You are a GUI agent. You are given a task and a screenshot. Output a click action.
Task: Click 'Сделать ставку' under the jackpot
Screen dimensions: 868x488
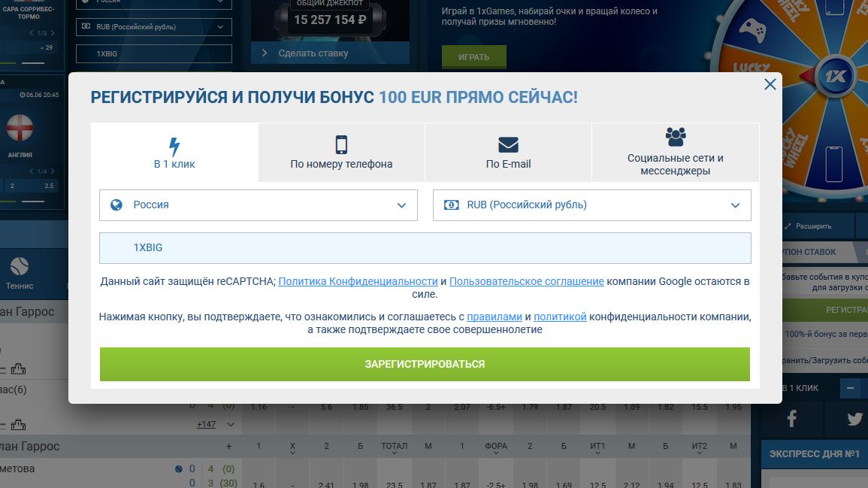click(x=330, y=53)
